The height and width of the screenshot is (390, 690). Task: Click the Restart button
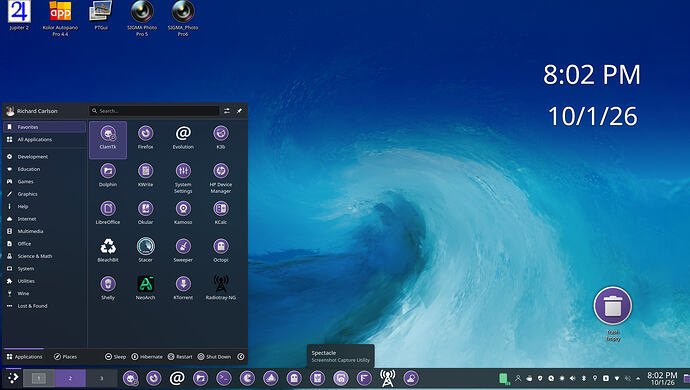[x=180, y=357]
